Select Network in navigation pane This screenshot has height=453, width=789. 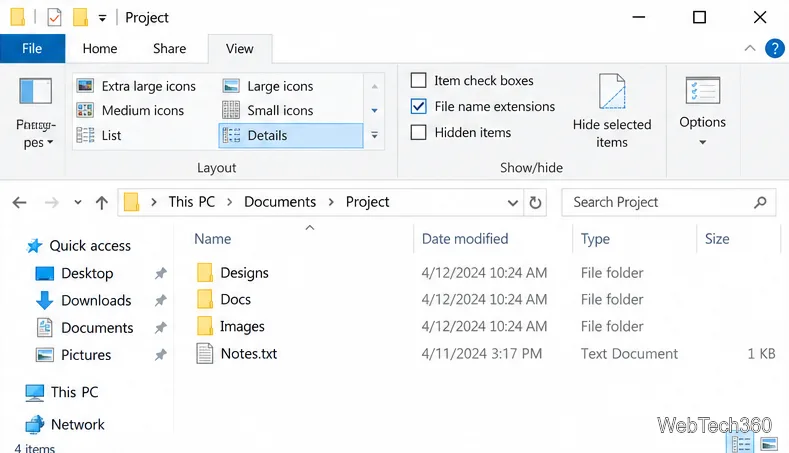[77, 424]
